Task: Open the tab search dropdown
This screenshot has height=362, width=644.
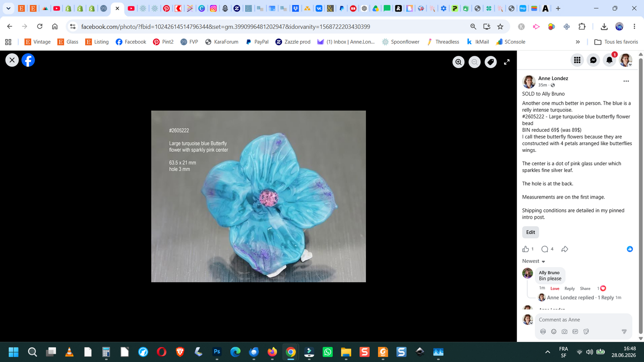Action: pyautogui.click(x=8, y=8)
